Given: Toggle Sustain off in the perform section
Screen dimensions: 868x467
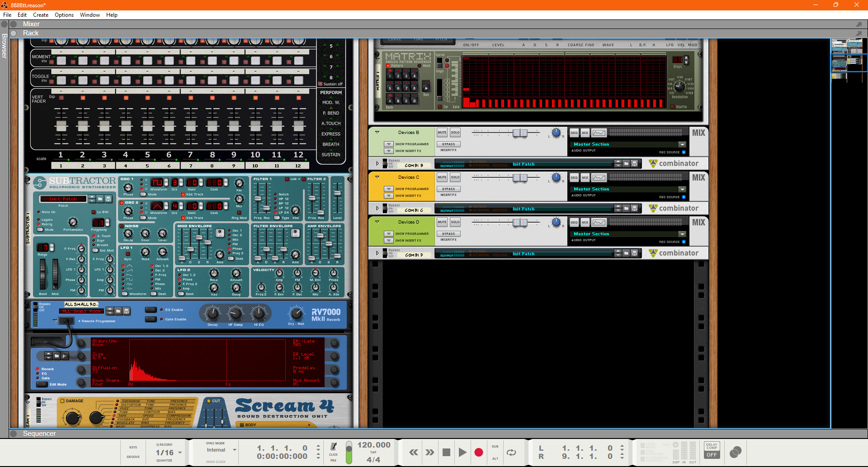Looking at the screenshot, I should [320, 84].
